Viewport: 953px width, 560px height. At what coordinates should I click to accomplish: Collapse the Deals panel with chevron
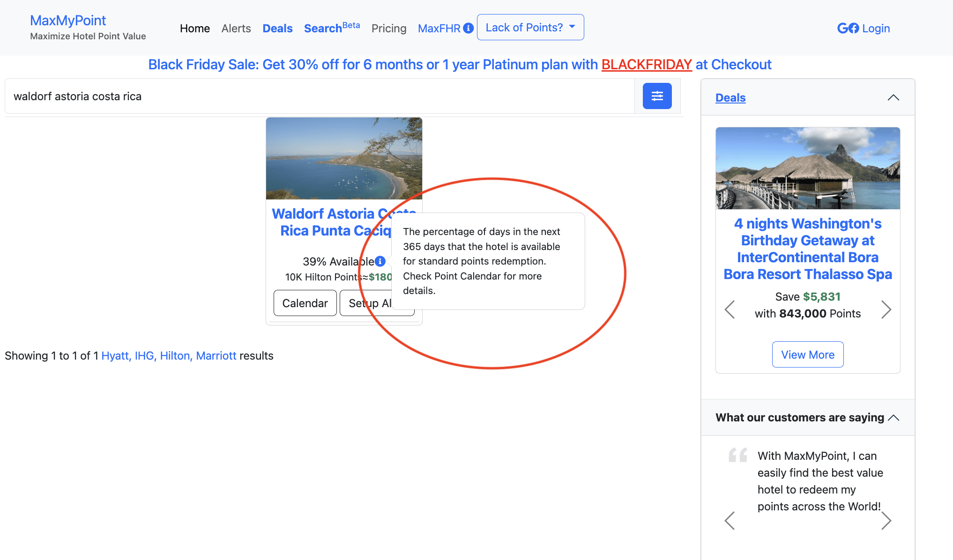pyautogui.click(x=893, y=97)
